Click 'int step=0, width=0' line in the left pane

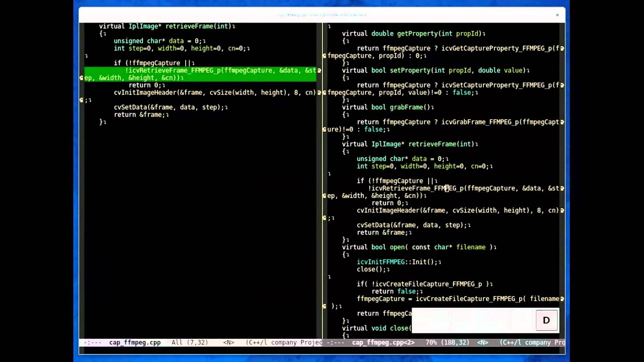coord(180,48)
